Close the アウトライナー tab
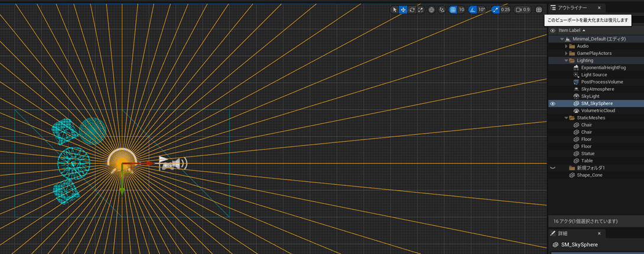The image size is (644, 254). (x=599, y=8)
